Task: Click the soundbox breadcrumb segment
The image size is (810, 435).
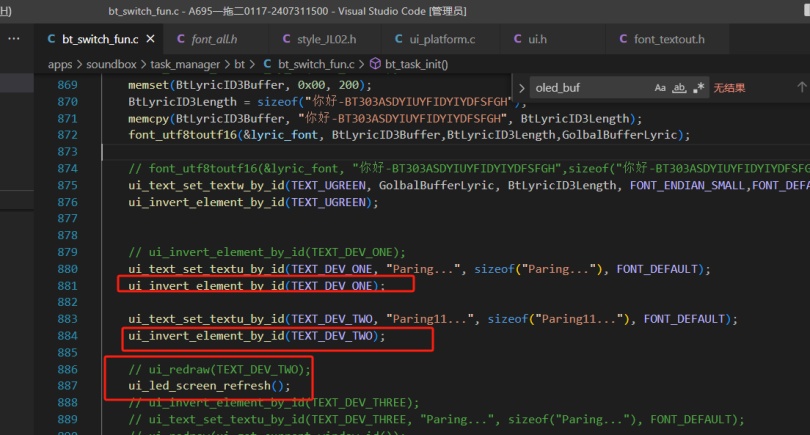Action: tap(111, 65)
